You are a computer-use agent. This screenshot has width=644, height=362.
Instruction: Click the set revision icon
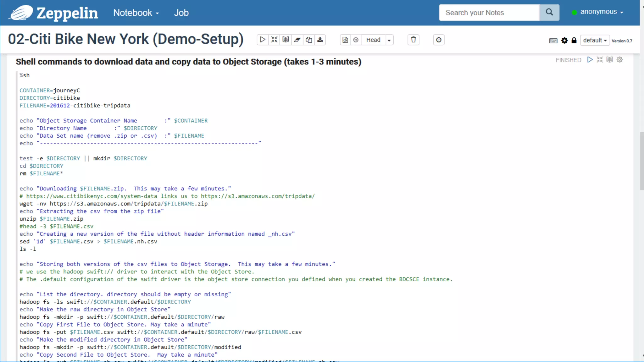[x=356, y=40]
